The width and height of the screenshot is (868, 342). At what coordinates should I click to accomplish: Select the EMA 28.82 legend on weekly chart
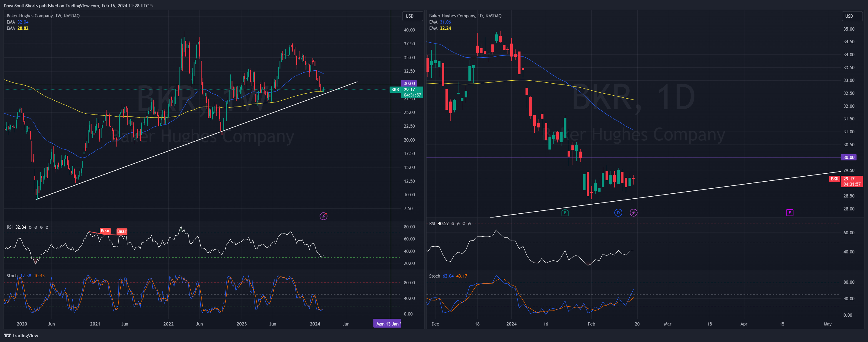18,28
